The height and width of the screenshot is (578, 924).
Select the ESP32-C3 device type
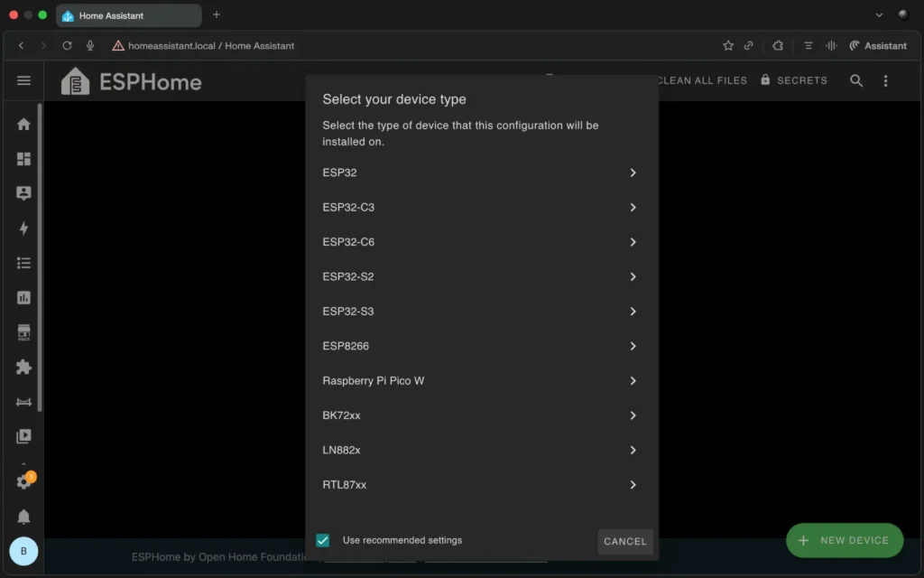(x=482, y=208)
